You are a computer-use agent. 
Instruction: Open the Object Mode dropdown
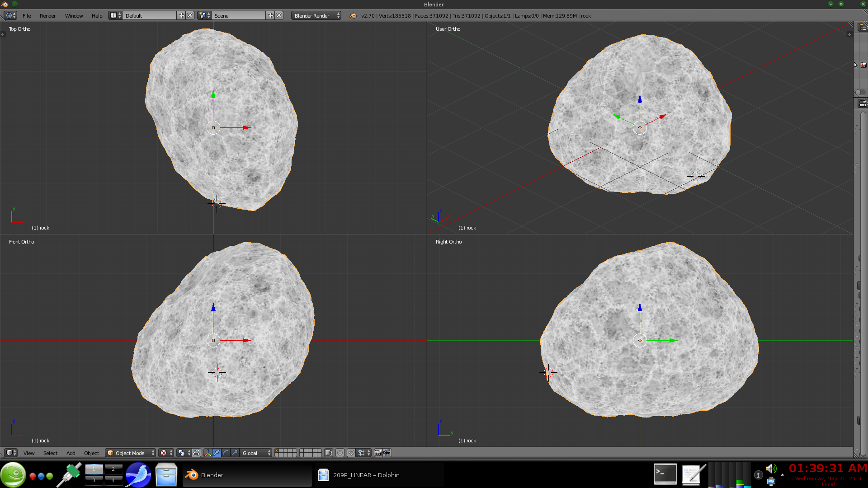click(130, 453)
